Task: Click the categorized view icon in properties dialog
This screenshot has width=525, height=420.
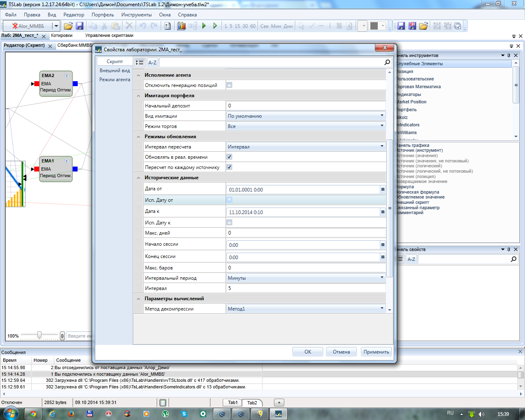Action: pos(140,62)
